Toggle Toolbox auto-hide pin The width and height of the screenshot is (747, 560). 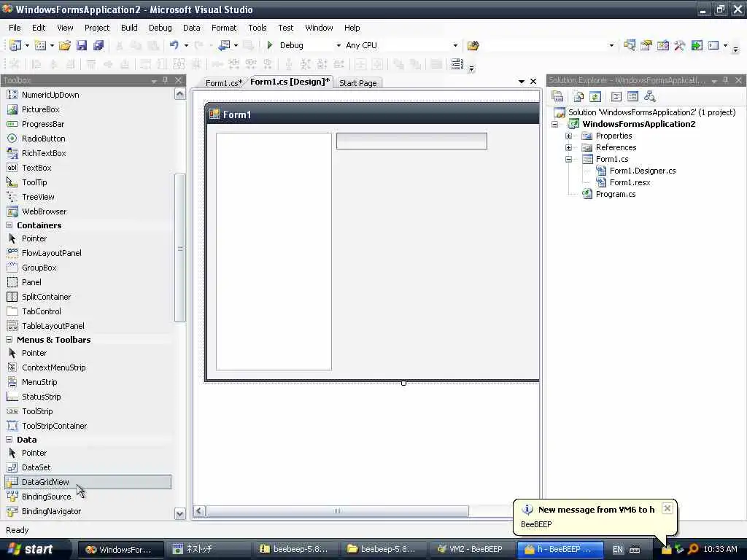click(166, 80)
